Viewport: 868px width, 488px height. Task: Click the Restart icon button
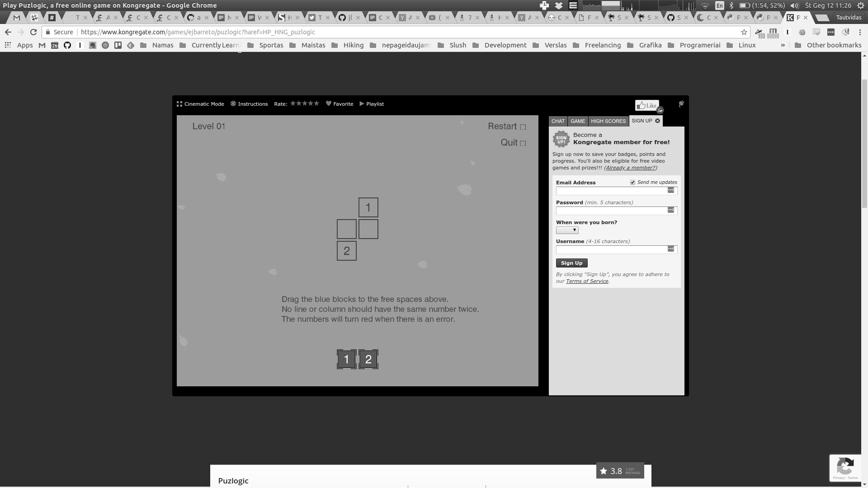[523, 127]
